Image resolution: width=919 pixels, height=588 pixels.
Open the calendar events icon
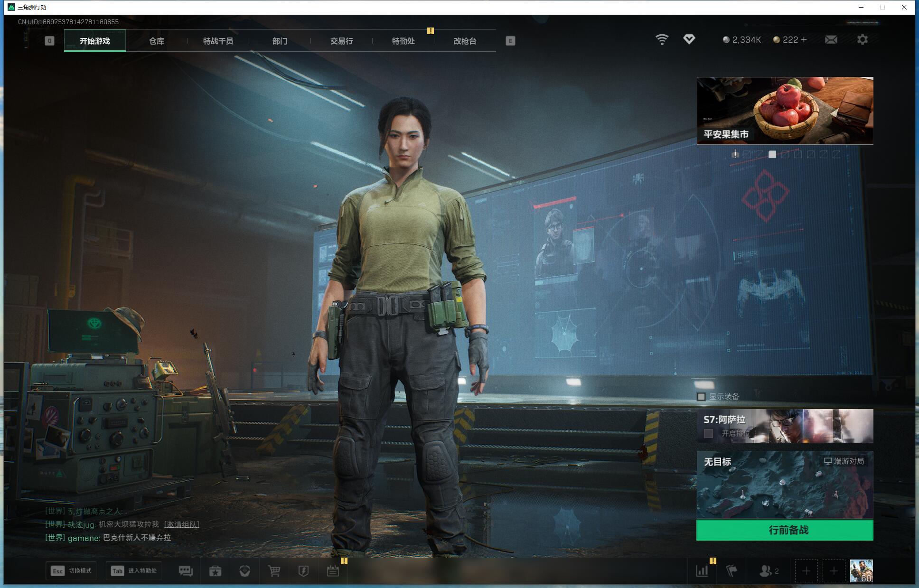333,571
